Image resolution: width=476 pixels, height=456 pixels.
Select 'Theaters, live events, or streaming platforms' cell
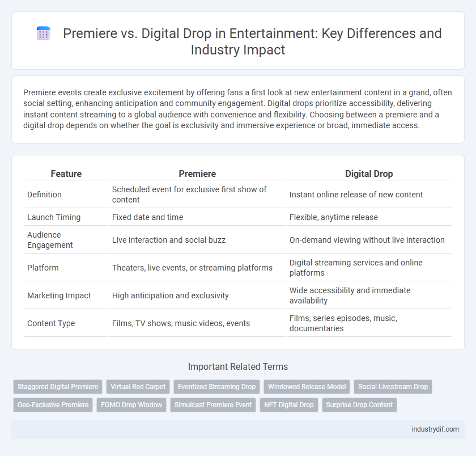(x=197, y=268)
